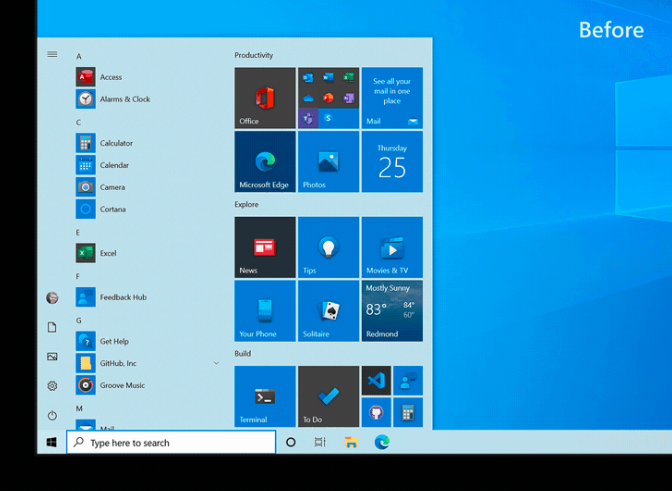672x491 pixels.
Task: Open the Thursday 25 calendar tile
Action: click(x=392, y=162)
